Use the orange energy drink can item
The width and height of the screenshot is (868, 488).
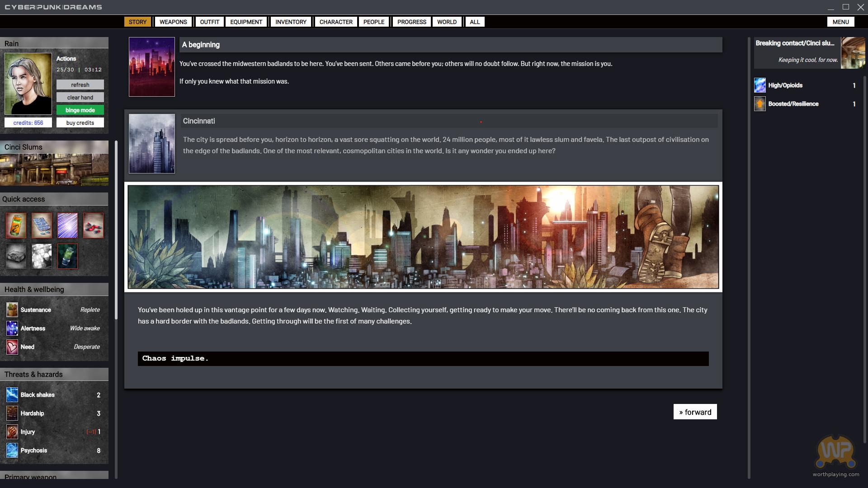16,225
